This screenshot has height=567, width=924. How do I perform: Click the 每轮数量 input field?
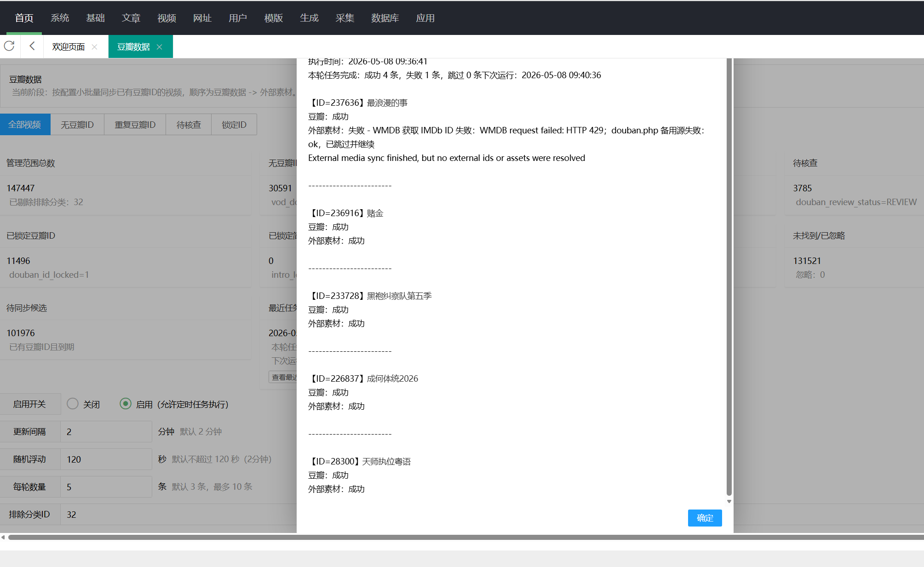106,487
